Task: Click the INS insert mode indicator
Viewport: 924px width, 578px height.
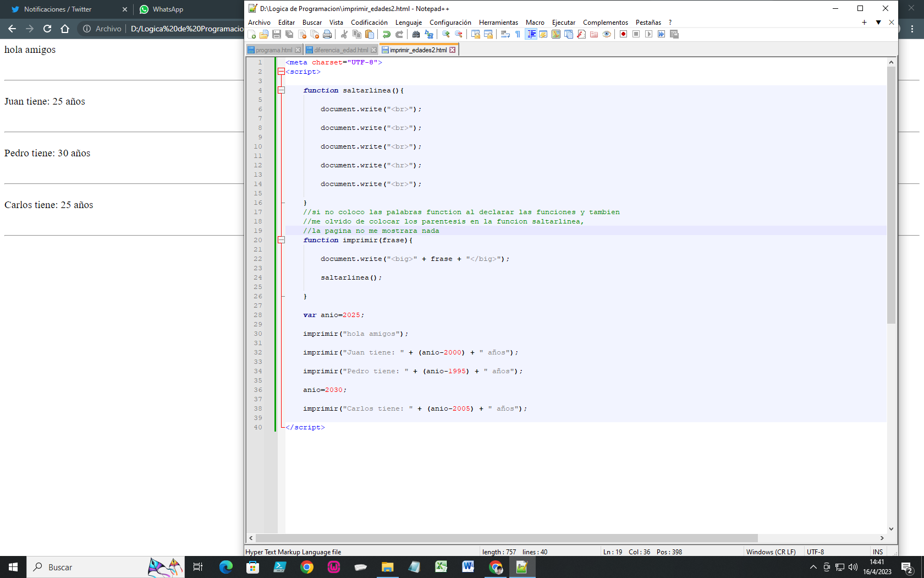Action: click(x=878, y=552)
